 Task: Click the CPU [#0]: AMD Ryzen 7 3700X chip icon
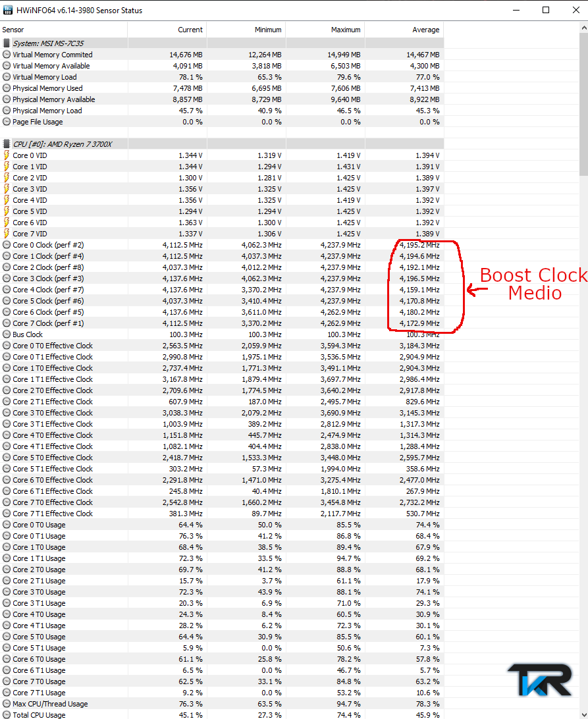(x=7, y=144)
